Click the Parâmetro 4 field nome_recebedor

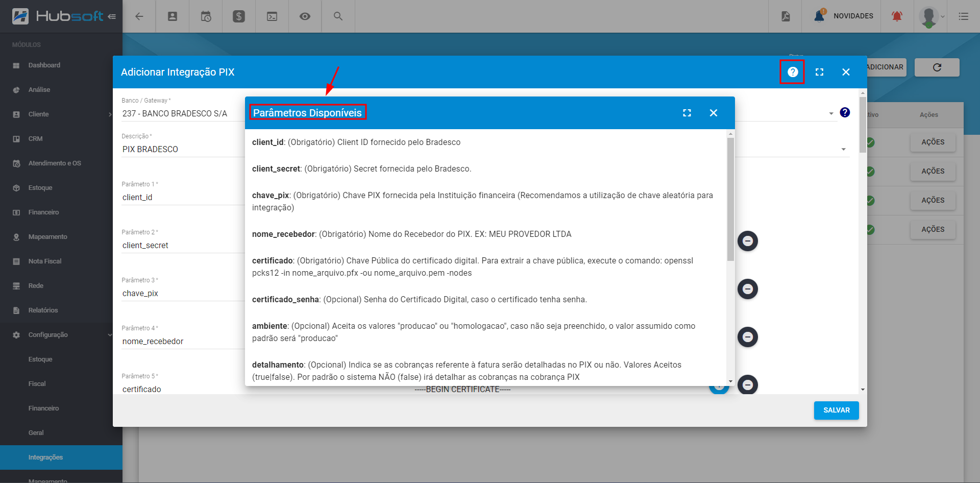pyautogui.click(x=183, y=341)
